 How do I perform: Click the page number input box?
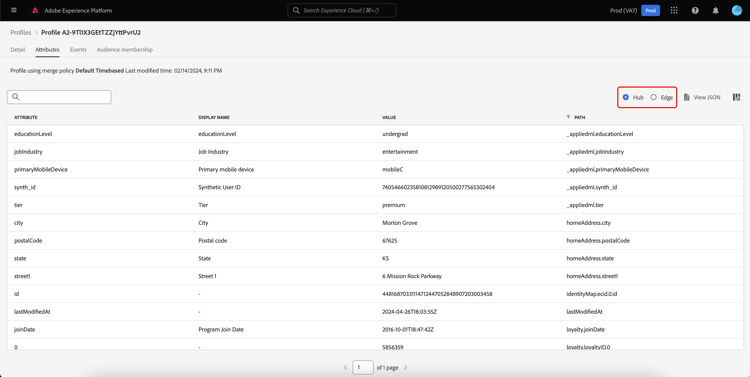363,367
